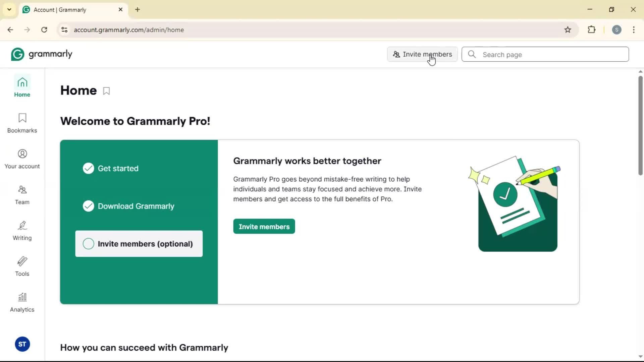
Task: Open the Tools sidebar section
Action: pos(22,266)
